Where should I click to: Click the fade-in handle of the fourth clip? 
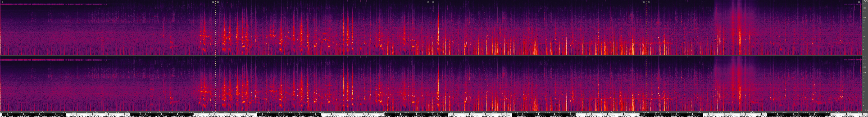pyautogui.click(x=649, y=2)
